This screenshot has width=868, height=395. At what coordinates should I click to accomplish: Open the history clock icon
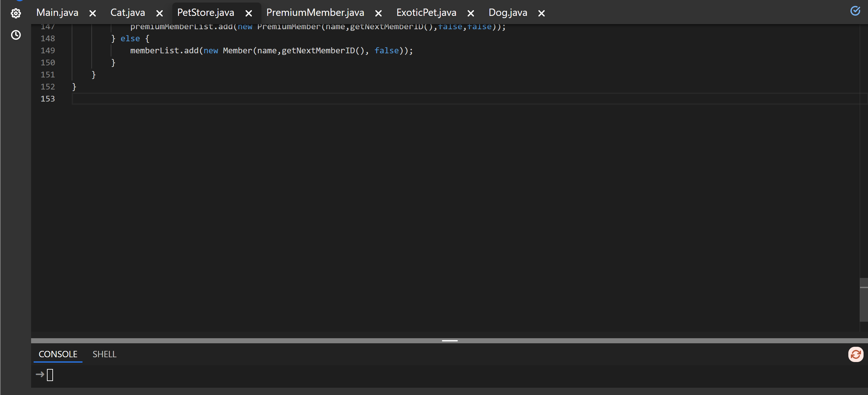pyautogui.click(x=16, y=35)
